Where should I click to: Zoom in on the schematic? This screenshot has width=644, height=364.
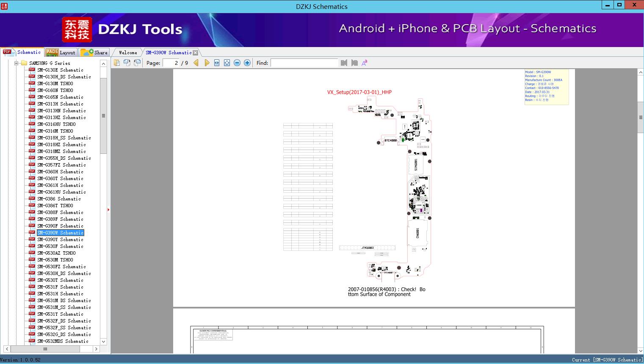click(x=247, y=63)
